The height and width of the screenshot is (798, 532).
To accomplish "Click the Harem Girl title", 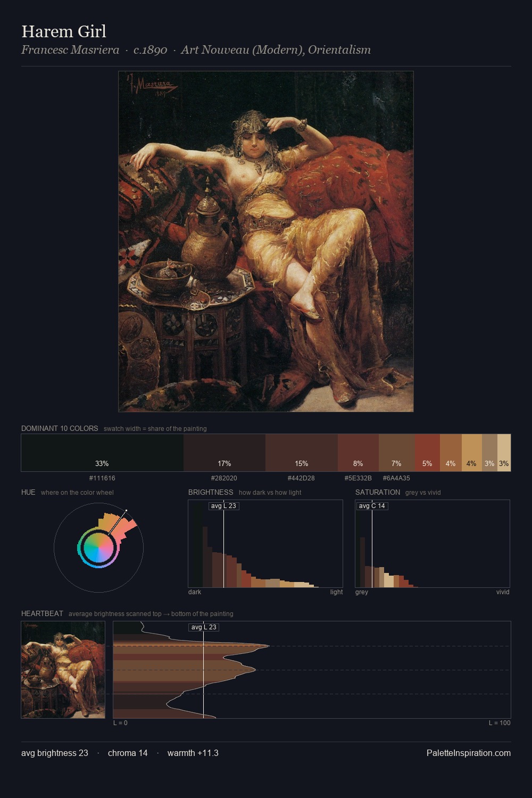I will pos(64,31).
